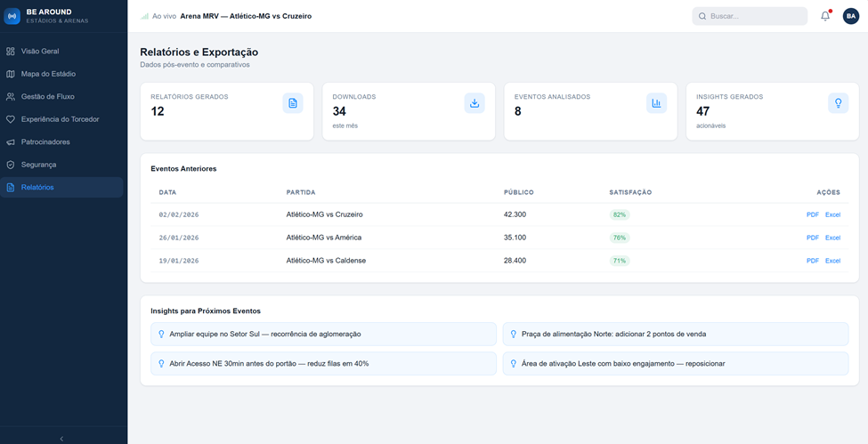Image resolution: width=868 pixels, height=444 pixels.
Task: Click lightbulb icon beside Setor Sul insight
Action: point(162,334)
